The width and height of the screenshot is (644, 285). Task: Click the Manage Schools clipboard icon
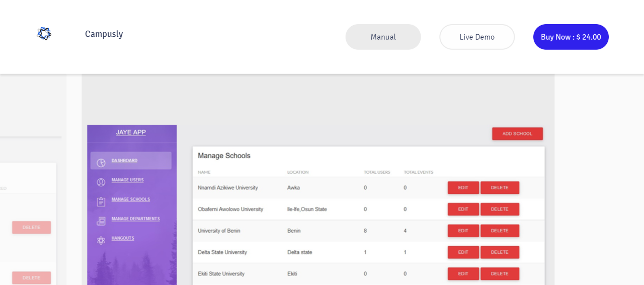point(101,201)
